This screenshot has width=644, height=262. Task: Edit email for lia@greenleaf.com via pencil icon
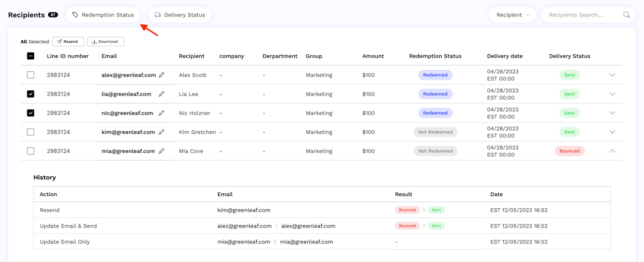point(161,94)
